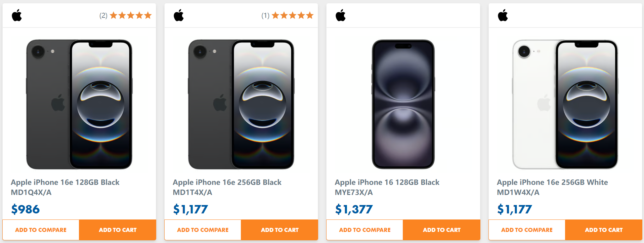
Task: Open Apple iPhone 16e 128GB Black MD1Q4X/A title link
Action: pyautogui.click(x=65, y=187)
